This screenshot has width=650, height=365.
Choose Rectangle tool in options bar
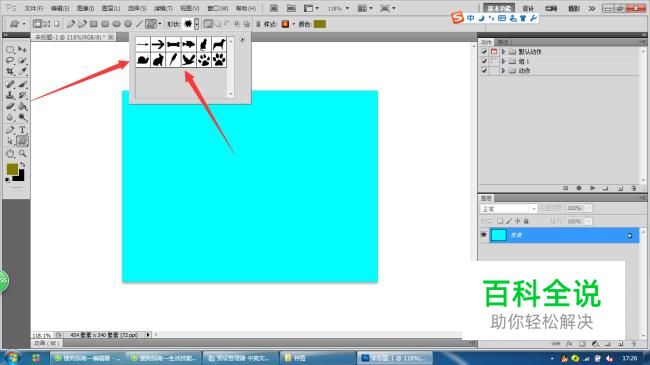[x=94, y=24]
